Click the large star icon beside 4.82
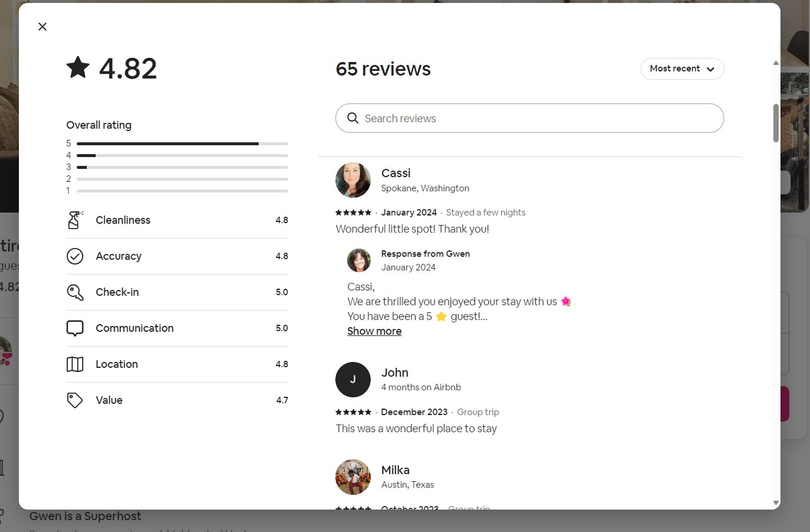 pos(78,67)
